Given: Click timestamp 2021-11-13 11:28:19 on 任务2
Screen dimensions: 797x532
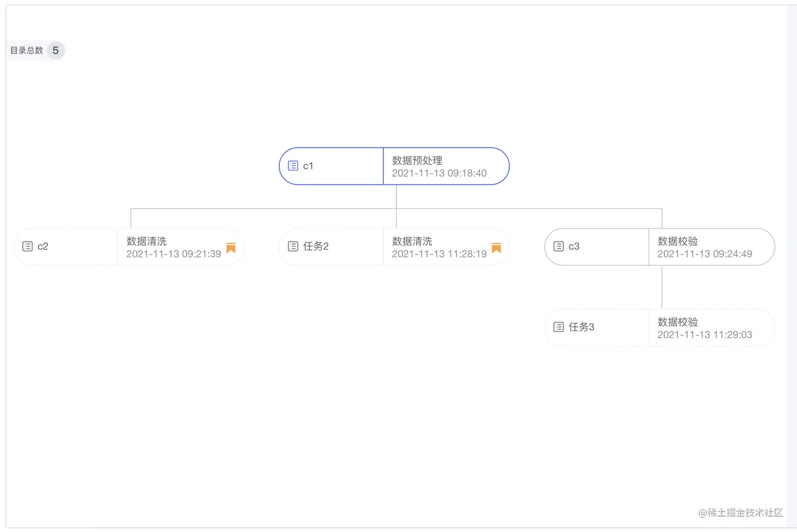Looking at the screenshot, I should [439, 254].
